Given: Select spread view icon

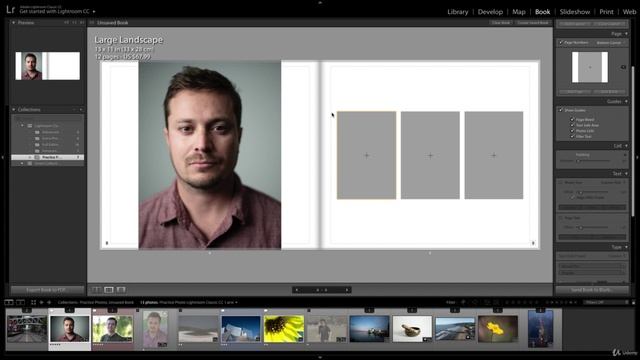Looking at the screenshot, I should point(109,290).
